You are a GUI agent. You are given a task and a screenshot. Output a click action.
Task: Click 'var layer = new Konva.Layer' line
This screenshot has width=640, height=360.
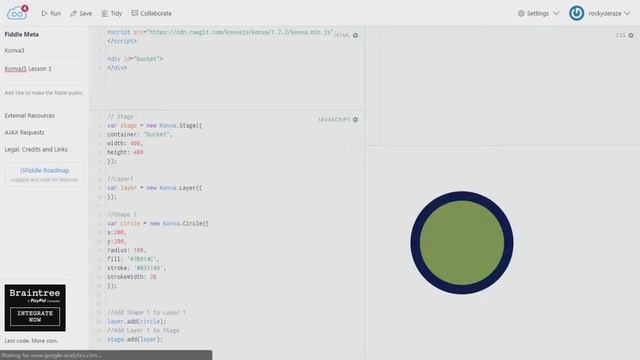pos(155,188)
